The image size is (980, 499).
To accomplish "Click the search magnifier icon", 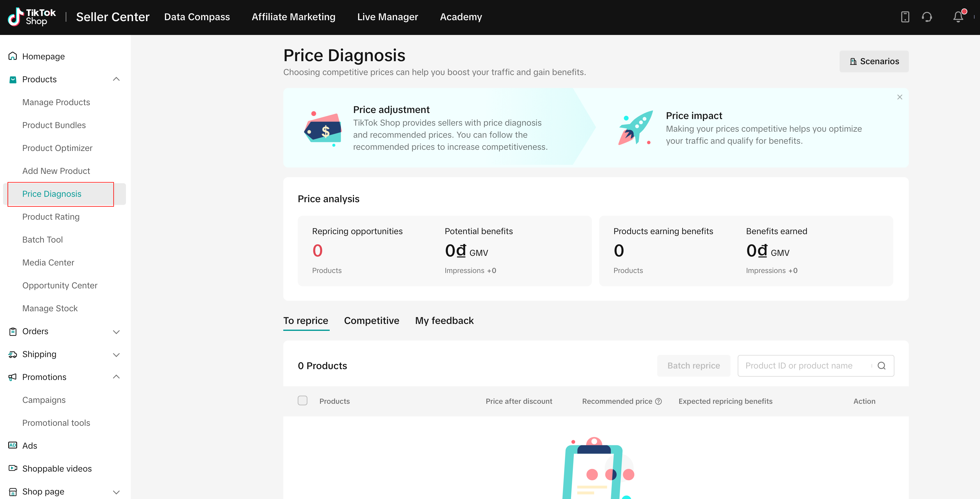I will click(x=881, y=366).
